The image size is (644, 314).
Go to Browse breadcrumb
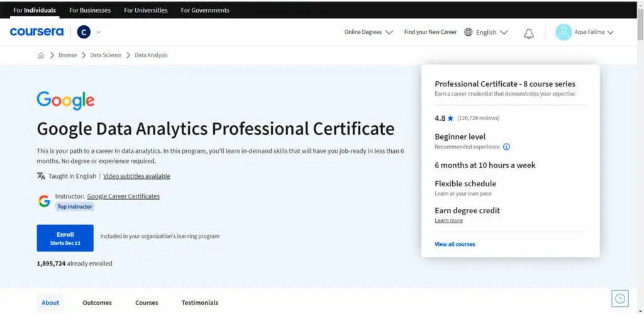(x=67, y=55)
